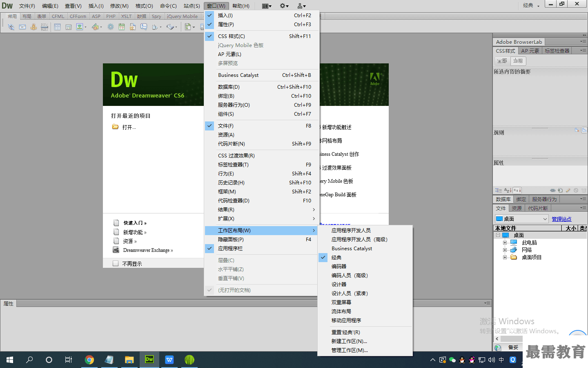Toggle 文件(F) panel in Window menu
Viewport: 588px width, 368px height.
[x=261, y=126]
